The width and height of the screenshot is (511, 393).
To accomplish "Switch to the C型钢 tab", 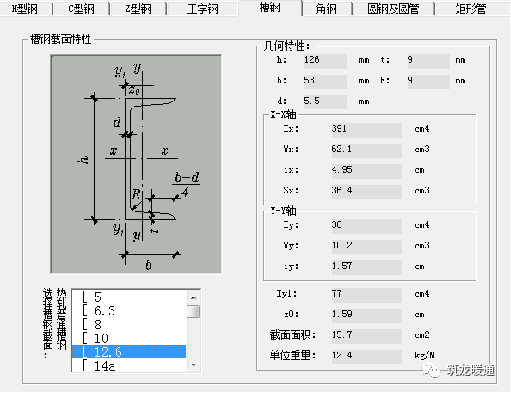I will 81,8.
